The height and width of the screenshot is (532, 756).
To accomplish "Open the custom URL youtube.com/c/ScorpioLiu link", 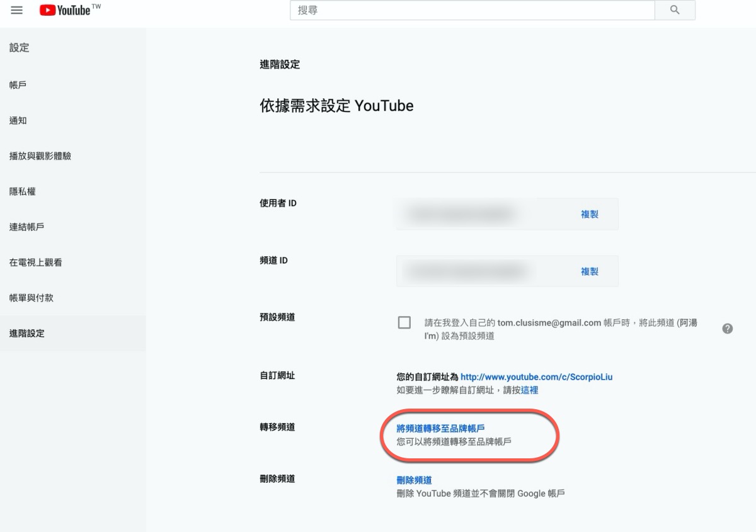I will coord(537,377).
